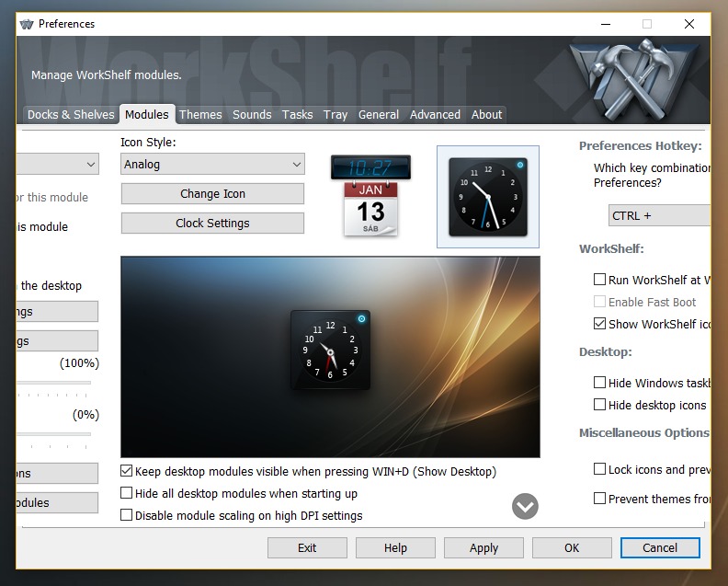Click the CTRL + hotkey field
The image size is (728, 586).
pyautogui.click(x=659, y=215)
